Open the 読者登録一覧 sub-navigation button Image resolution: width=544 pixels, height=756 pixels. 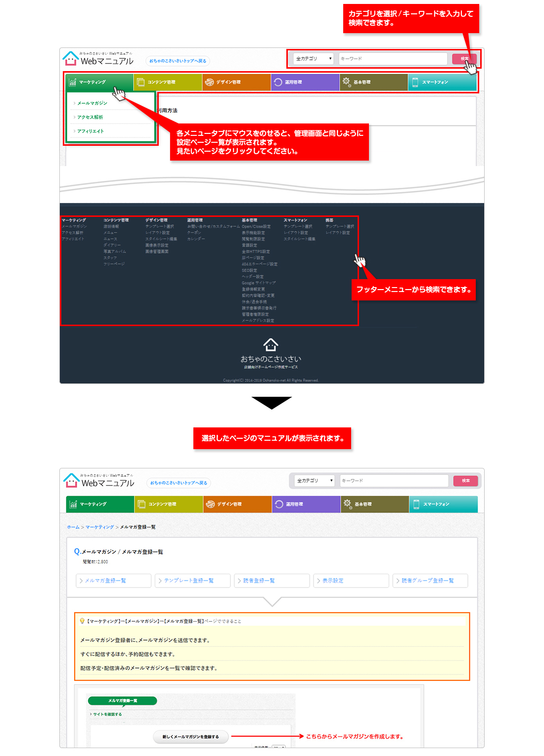(x=272, y=581)
